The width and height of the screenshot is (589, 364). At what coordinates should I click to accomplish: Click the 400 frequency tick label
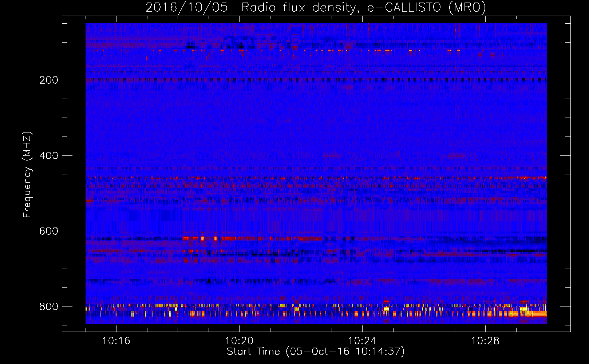pos(49,156)
